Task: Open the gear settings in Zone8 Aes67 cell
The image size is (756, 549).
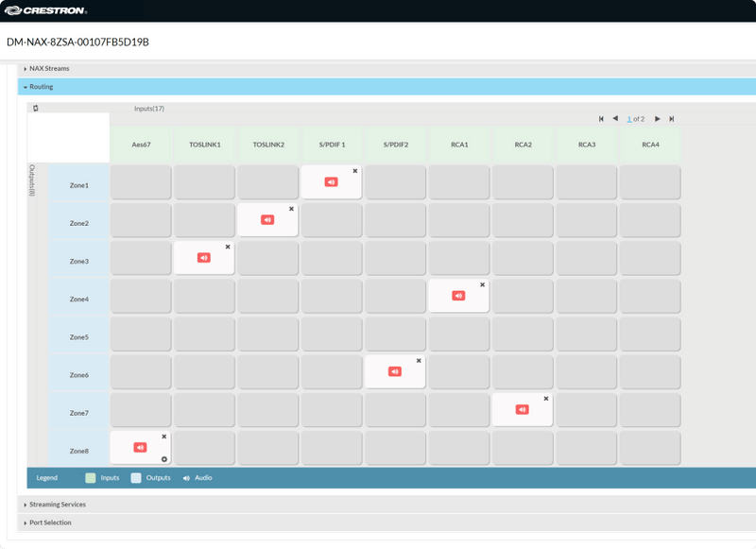Action: pyautogui.click(x=163, y=459)
